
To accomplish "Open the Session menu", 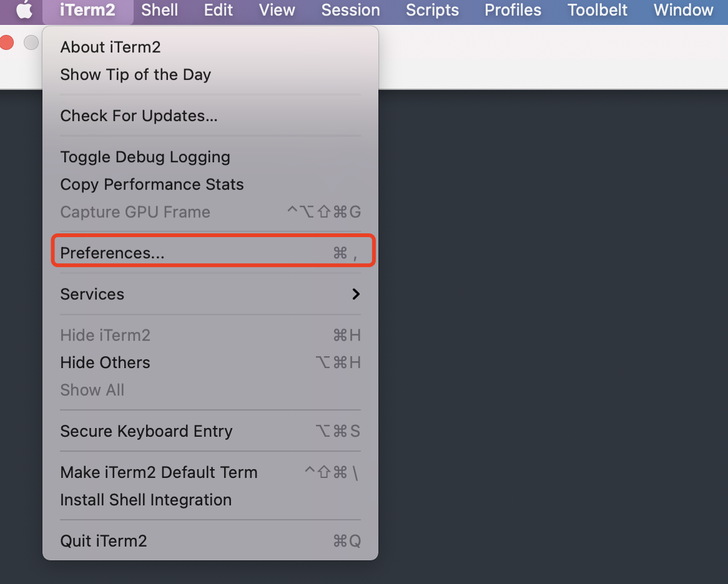I will pos(350,10).
